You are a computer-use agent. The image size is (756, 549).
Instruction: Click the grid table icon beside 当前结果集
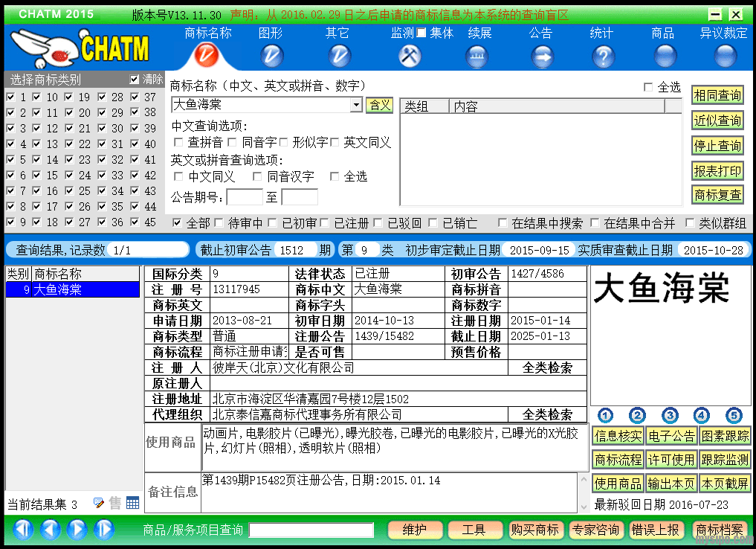click(x=132, y=504)
